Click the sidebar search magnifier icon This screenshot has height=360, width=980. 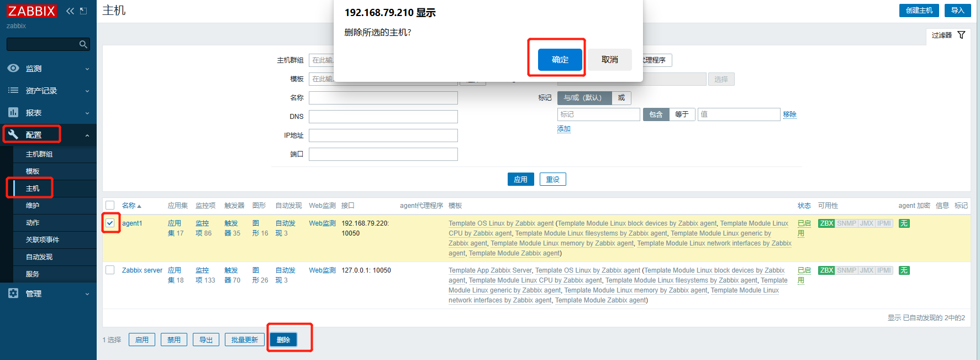[83, 44]
